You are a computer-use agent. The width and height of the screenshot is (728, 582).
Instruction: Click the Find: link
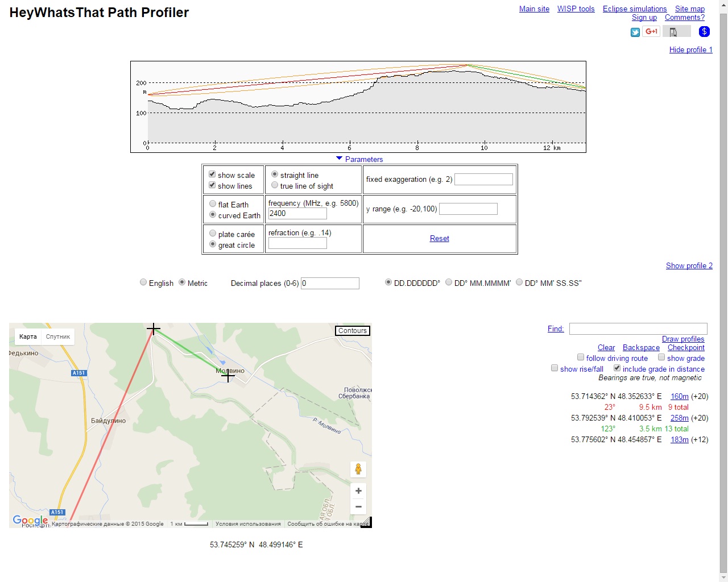(556, 329)
